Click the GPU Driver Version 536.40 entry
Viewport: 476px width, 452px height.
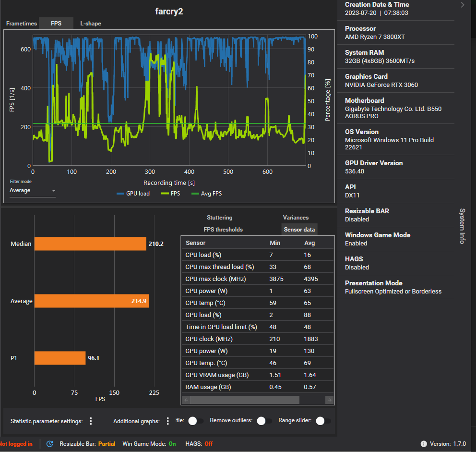tap(395, 167)
